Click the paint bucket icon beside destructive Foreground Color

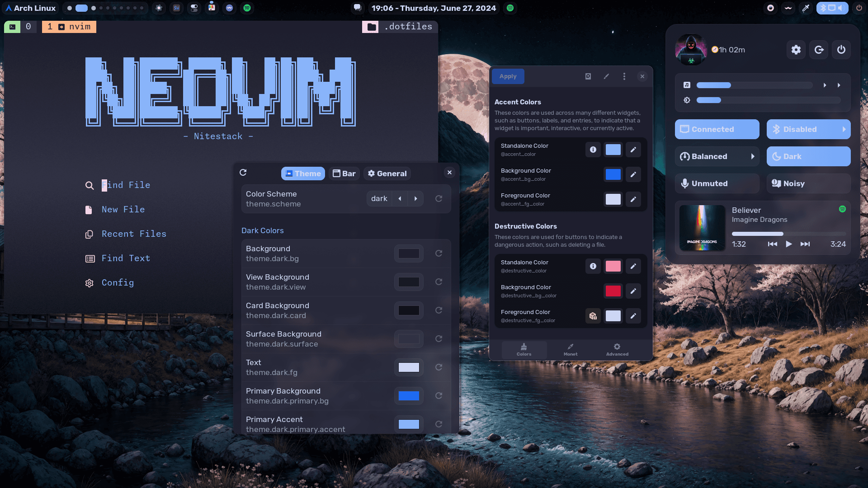[593, 316]
